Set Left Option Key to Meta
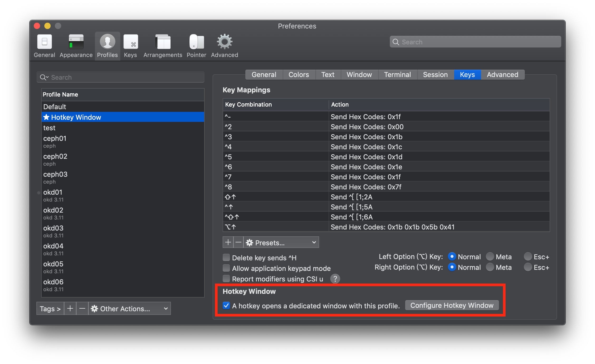The image size is (595, 364). click(490, 256)
